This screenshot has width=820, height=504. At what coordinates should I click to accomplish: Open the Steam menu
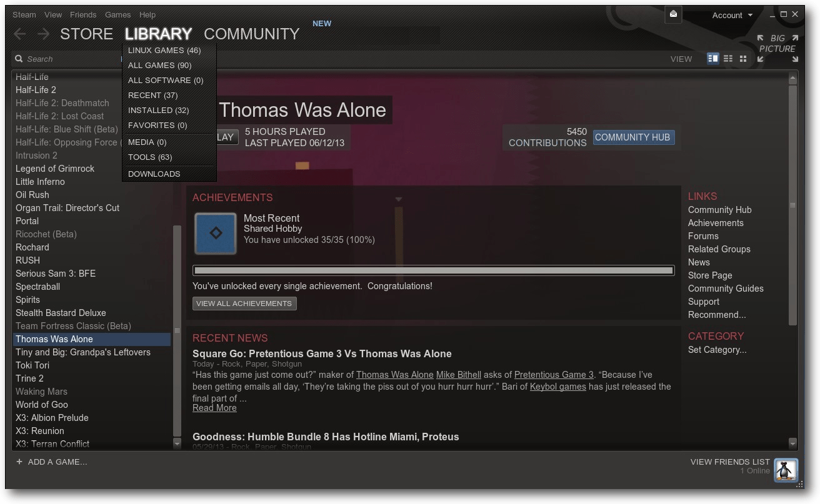tap(24, 14)
